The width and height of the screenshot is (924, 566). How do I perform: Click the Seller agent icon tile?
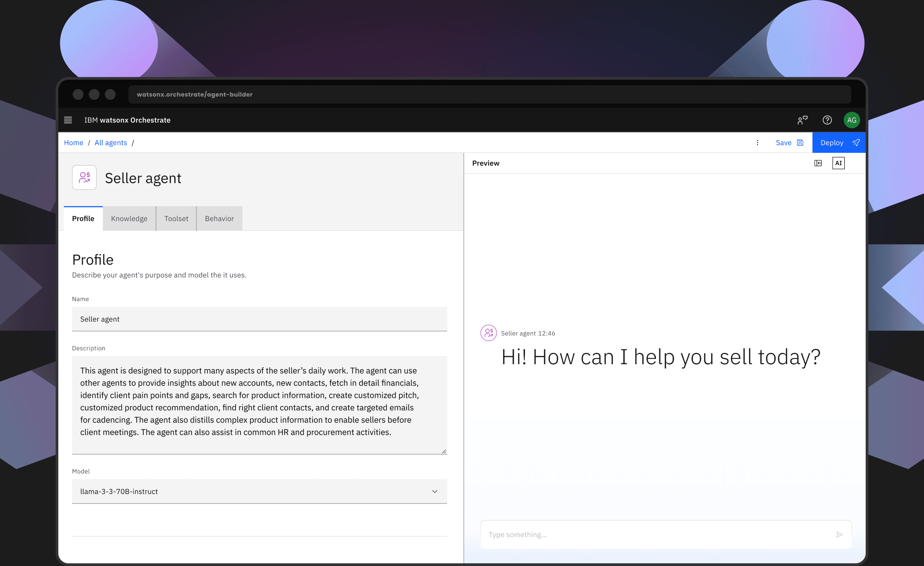84,177
